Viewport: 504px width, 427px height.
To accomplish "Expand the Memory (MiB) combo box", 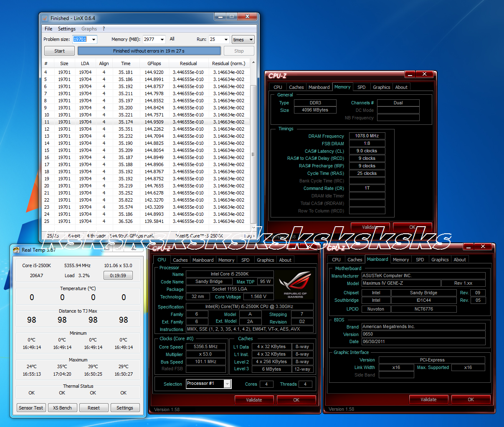I will click(x=162, y=40).
